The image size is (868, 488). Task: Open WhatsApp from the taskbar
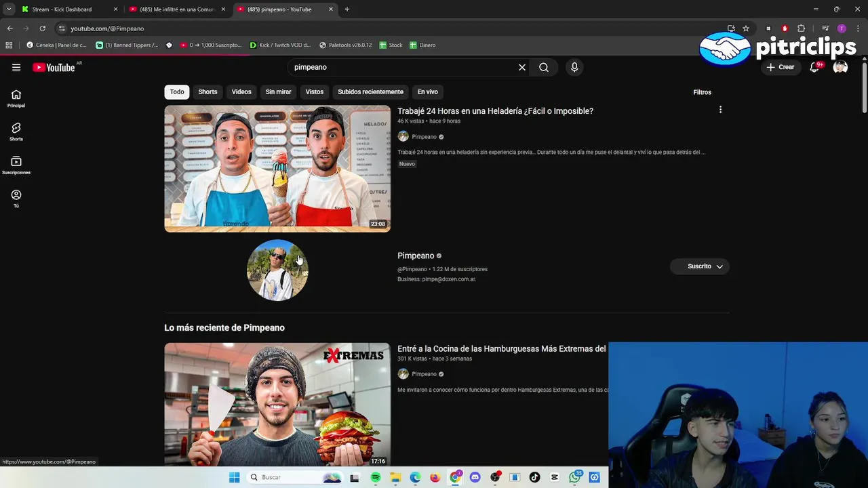[575, 477]
